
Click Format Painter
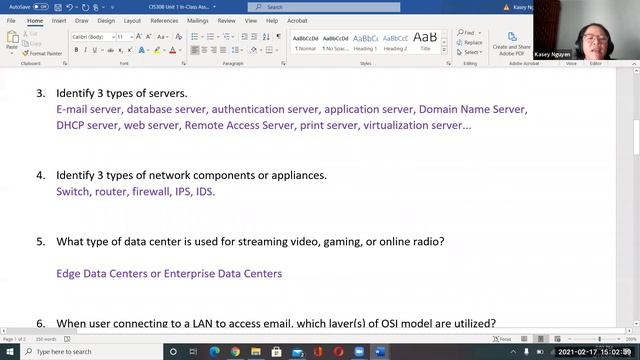42,53
